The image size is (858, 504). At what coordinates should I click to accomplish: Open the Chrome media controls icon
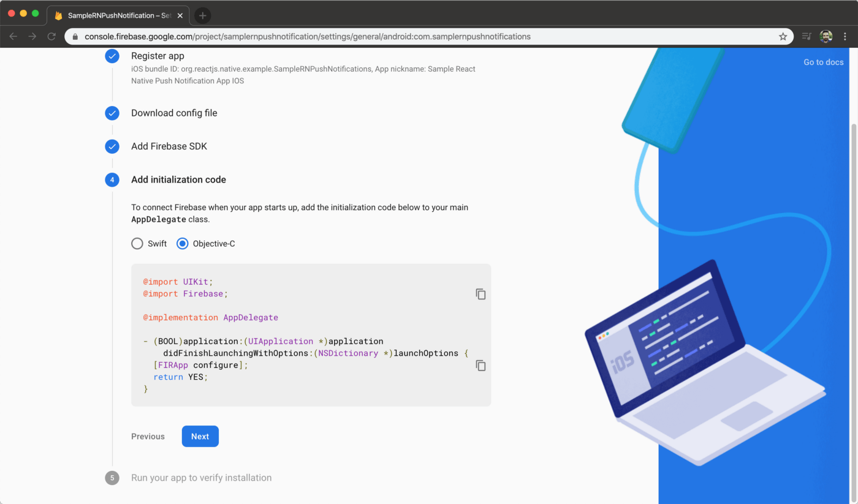[807, 37]
